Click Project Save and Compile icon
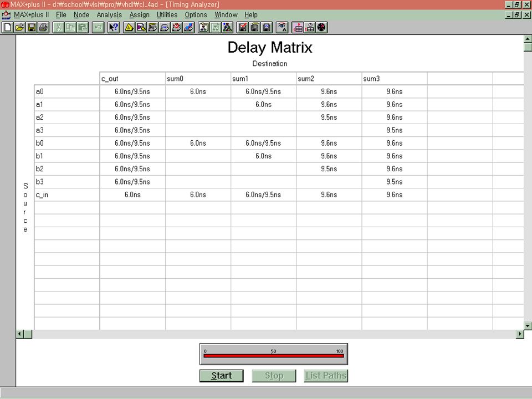 [x=255, y=28]
